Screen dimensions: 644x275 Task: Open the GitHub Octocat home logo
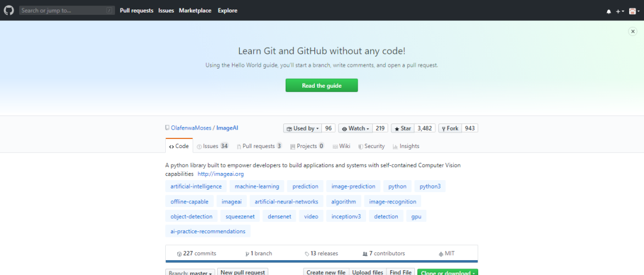tap(9, 11)
